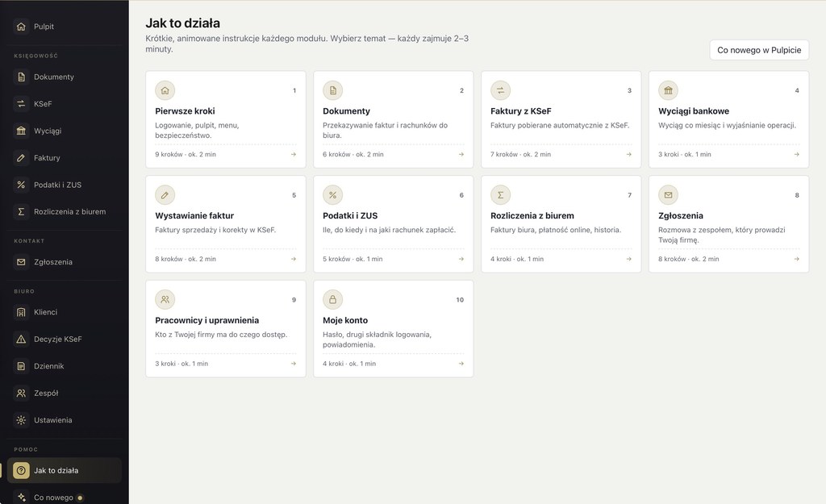Click the text '7 kroków · ok. 2 min'
826x504 pixels.
520,154
